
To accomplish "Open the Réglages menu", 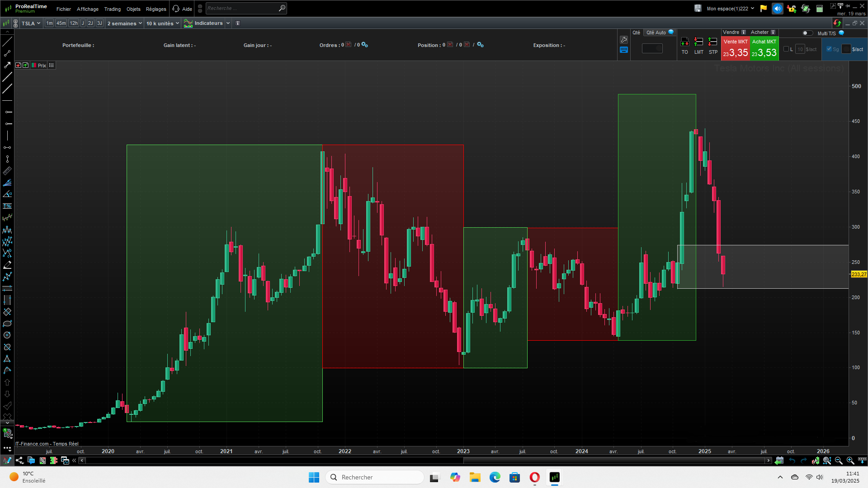I will pos(156,9).
